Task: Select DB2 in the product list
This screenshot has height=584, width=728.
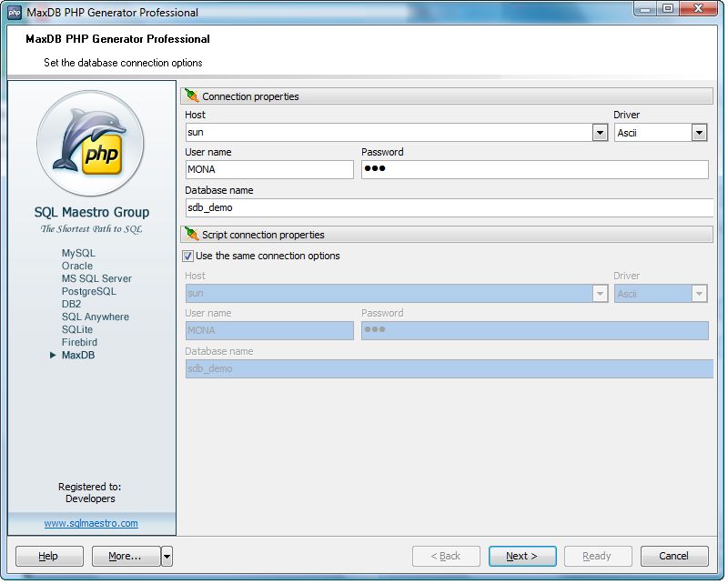Action: (72, 305)
